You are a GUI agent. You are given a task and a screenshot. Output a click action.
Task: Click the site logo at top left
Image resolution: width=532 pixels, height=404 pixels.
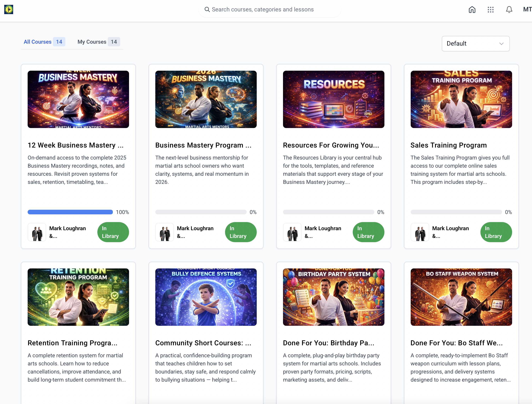pos(9,10)
